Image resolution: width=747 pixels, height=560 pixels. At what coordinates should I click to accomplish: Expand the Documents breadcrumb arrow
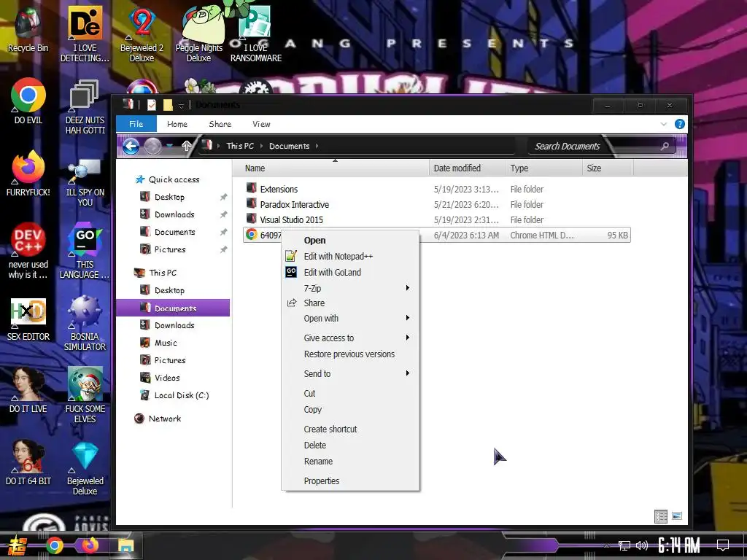[317, 146]
